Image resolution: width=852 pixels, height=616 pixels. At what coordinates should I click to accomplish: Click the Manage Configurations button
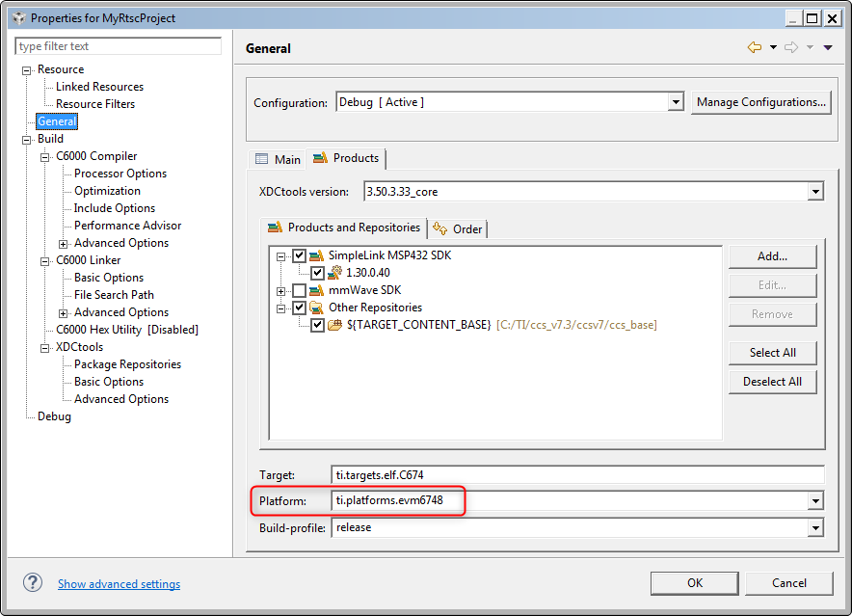coord(760,102)
